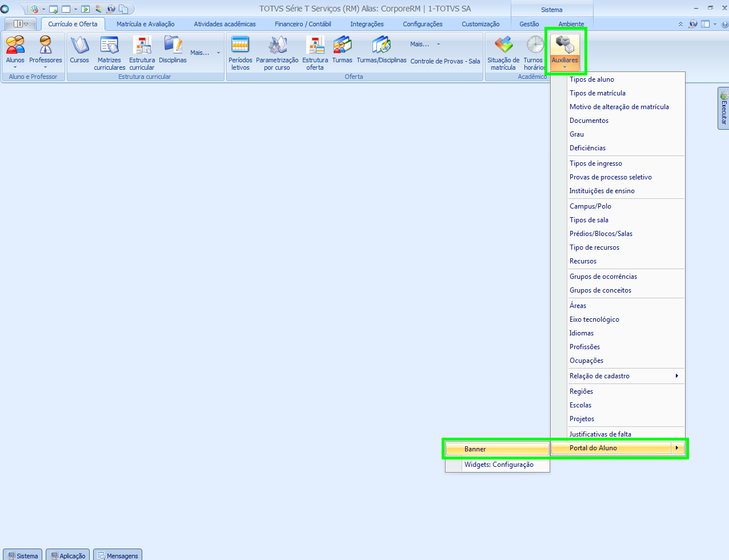Switch to Matrícula e Avaliação tab
Screen dimensions: 729x560
[146, 24]
